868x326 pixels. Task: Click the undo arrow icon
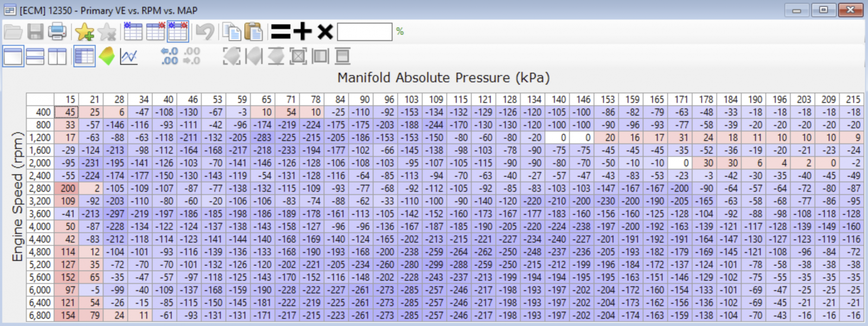pyautogui.click(x=205, y=32)
